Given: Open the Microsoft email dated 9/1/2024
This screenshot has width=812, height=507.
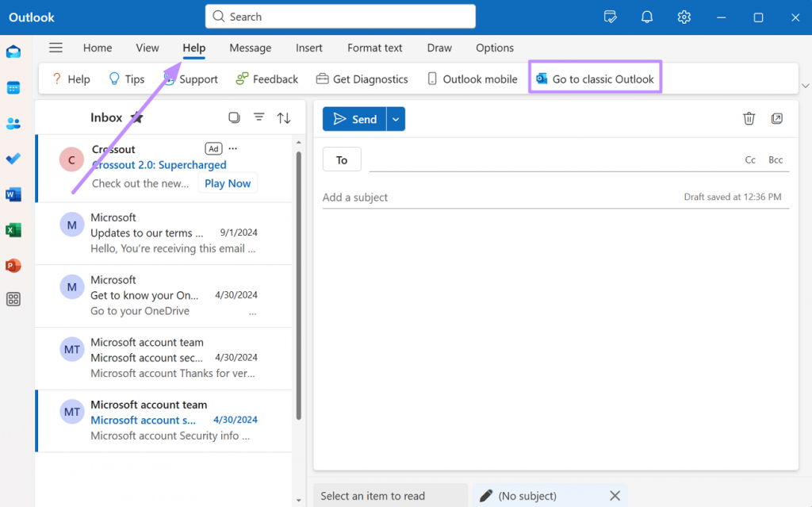Looking at the screenshot, I should coord(163,233).
